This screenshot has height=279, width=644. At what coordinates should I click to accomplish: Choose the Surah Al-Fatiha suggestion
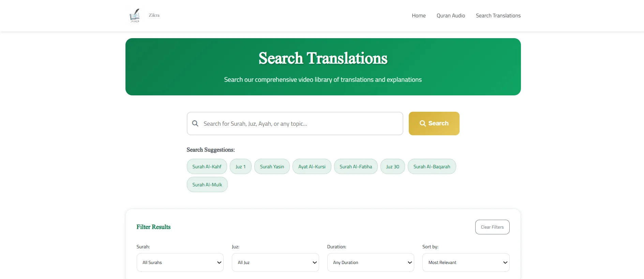(356, 167)
